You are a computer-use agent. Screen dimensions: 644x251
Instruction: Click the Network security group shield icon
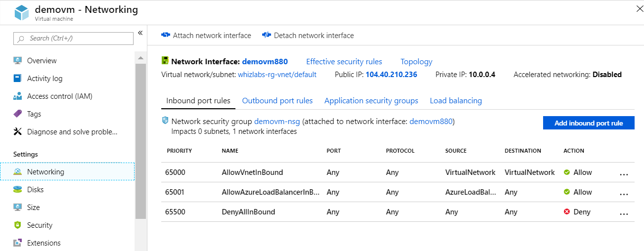coord(165,121)
